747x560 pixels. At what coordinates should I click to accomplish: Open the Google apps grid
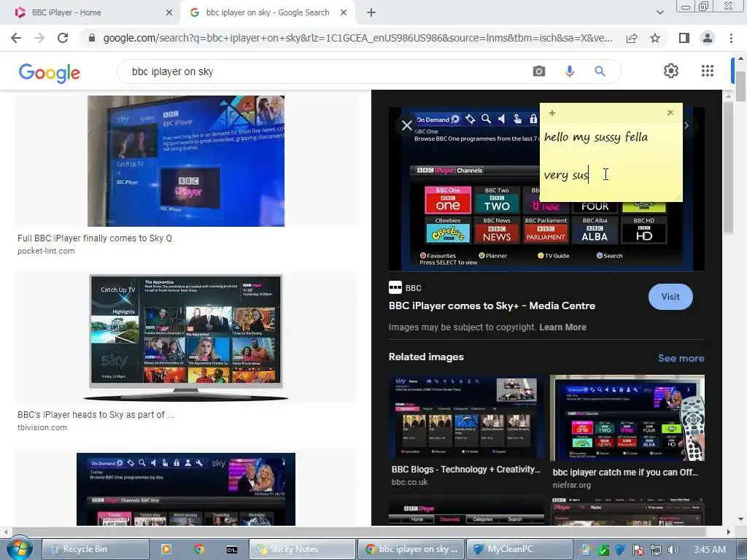(x=708, y=71)
